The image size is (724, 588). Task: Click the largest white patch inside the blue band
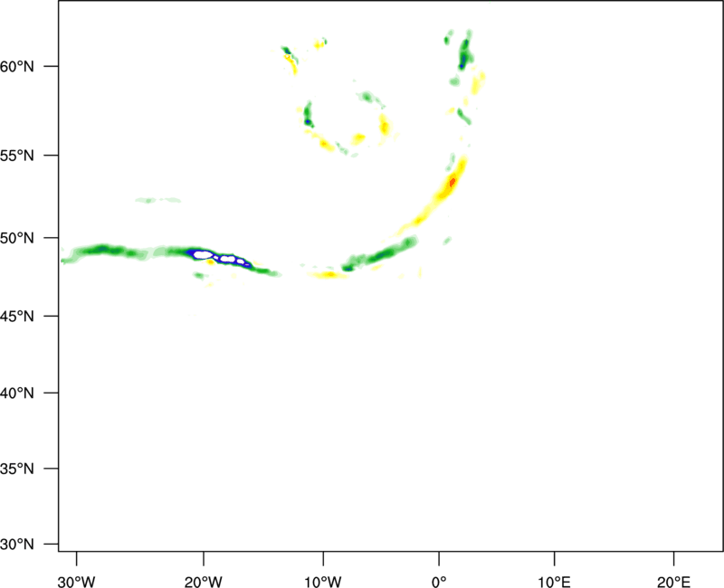click(x=203, y=254)
